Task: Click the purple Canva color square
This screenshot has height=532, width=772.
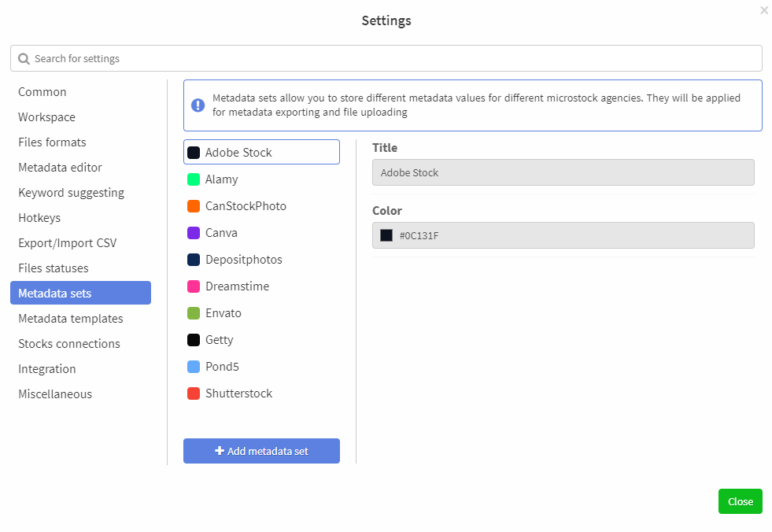Action: (x=194, y=233)
